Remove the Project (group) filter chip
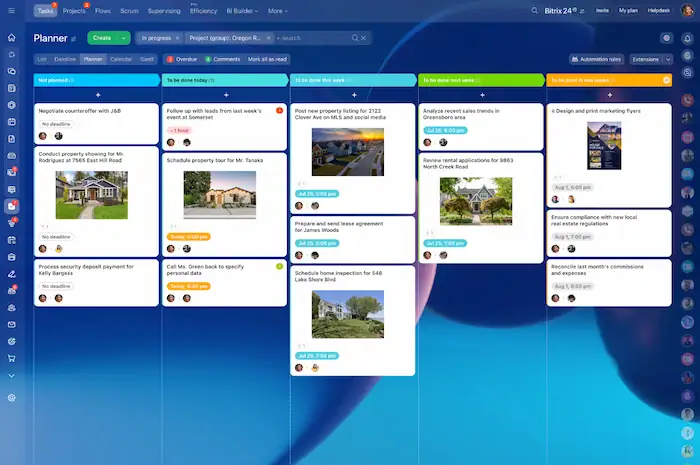Screen dimensions: 700x465 (268, 38)
